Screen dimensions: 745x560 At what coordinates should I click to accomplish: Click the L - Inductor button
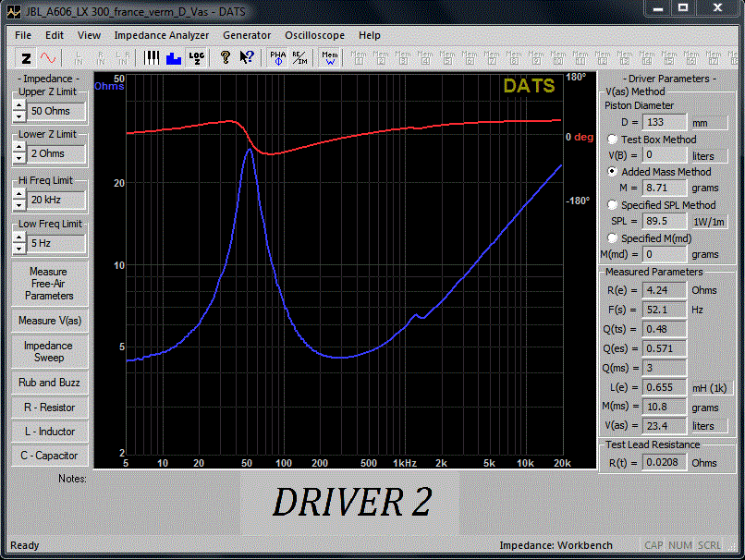49,432
